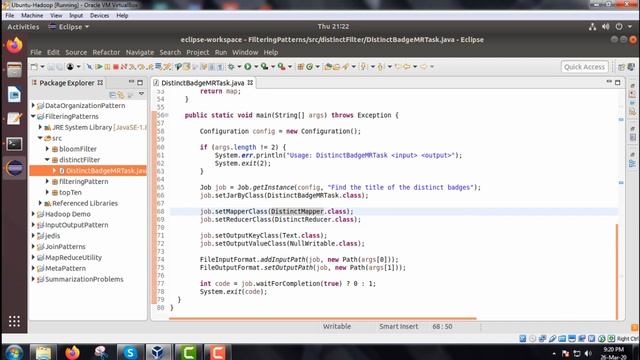Close the DistinctBadgeMRTask.java editor tab
This screenshot has width=640, height=360.
coord(250,83)
